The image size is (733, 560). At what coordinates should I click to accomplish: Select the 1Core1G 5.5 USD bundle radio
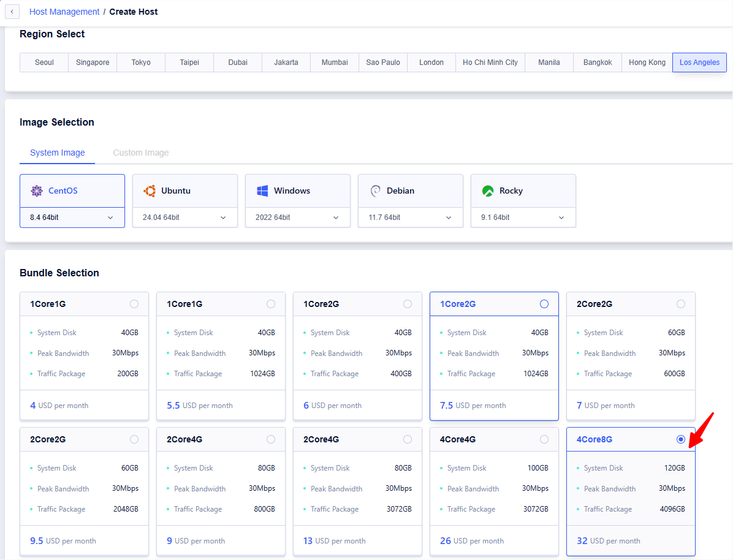(271, 304)
